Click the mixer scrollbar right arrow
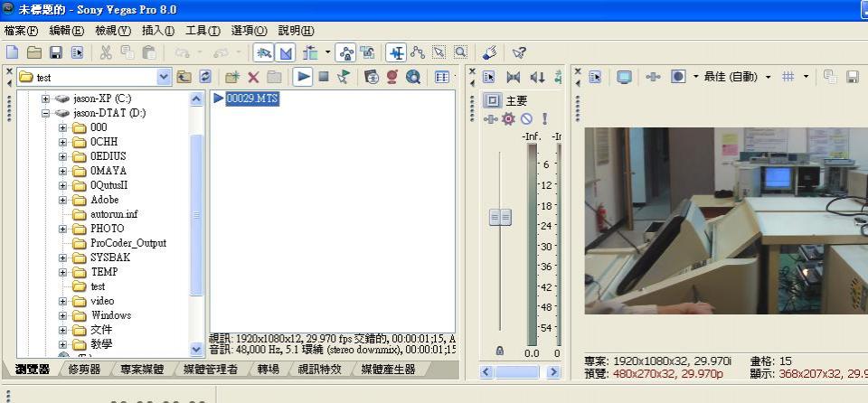 (x=553, y=372)
